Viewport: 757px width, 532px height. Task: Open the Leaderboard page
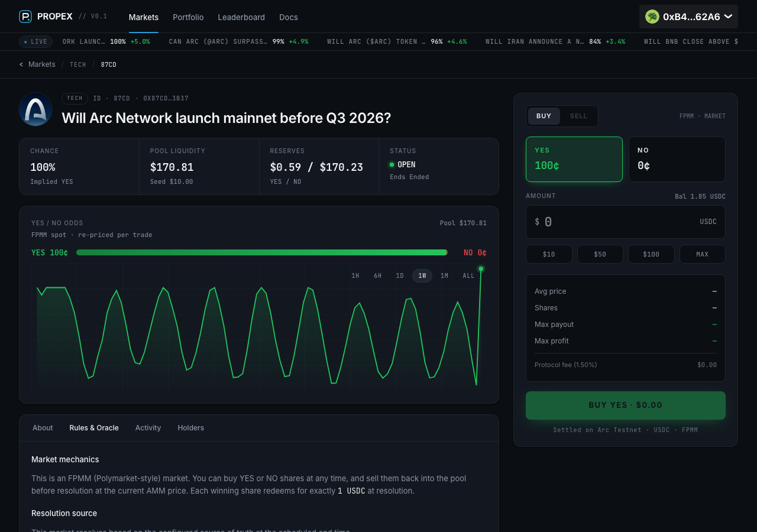pos(241,17)
